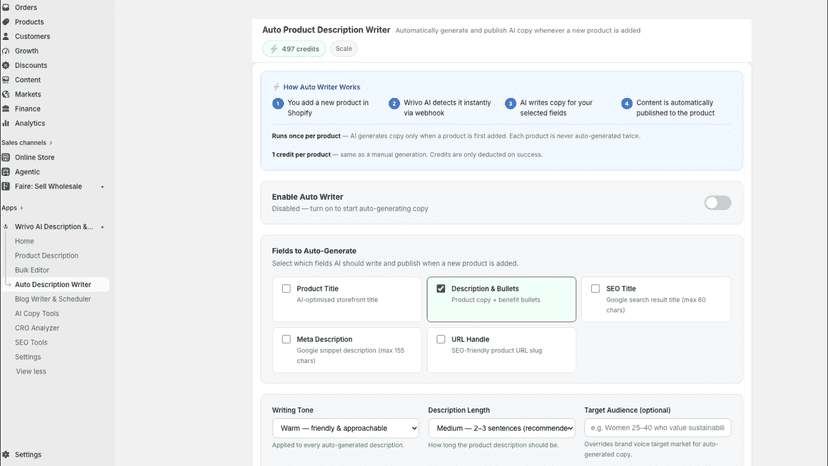Open the Writing Tone dropdown
828x466 pixels.
[x=346, y=428]
